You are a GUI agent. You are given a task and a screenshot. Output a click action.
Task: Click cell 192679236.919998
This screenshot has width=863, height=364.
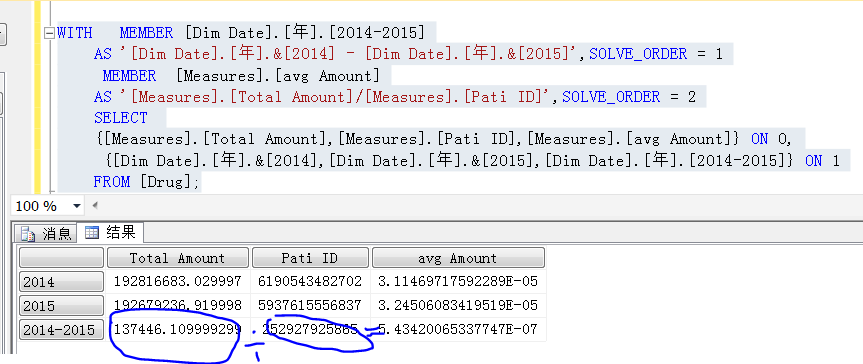tap(178, 305)
